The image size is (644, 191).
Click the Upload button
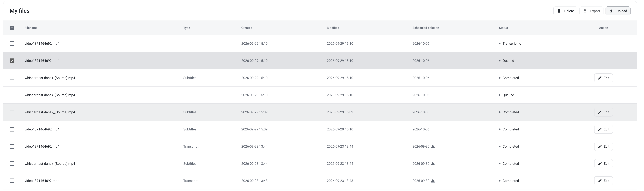[x=618, y=11]
